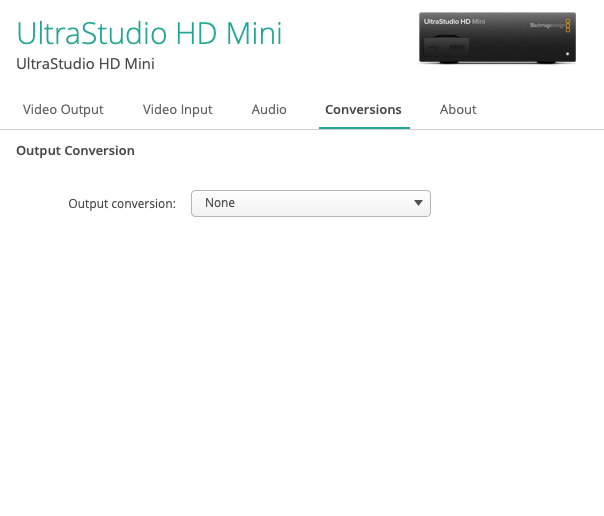Click the gray UltraStudio HD Mini subtitle
The height and width of the screenshot is (516, 604).
[86, 64]
